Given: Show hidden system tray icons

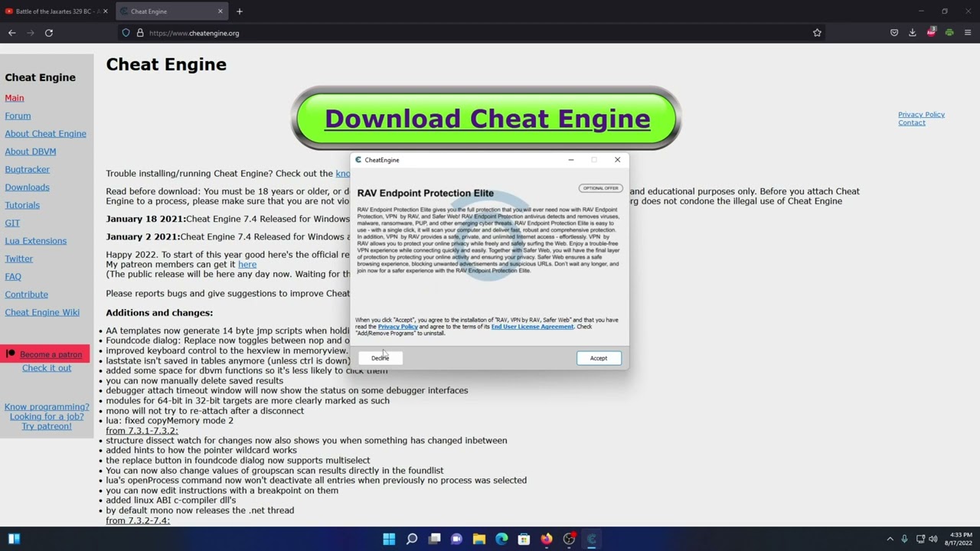Looking at the screenshot, I should coord(890,539).
